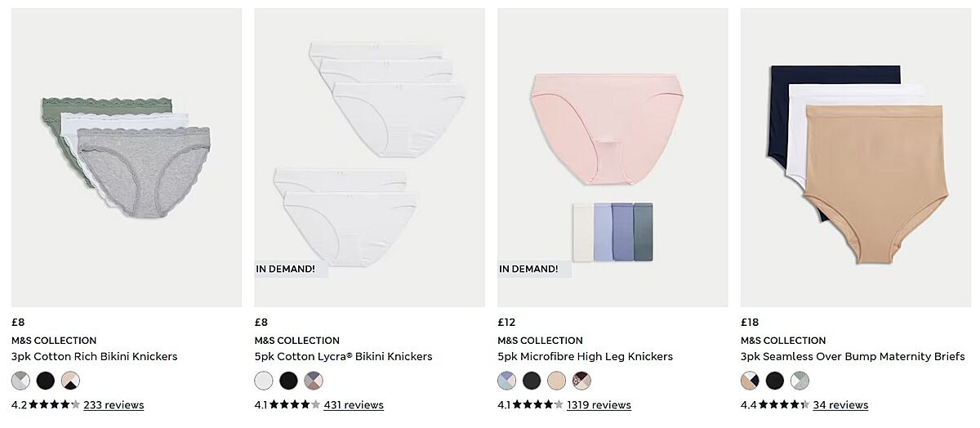Open 5pk Cotton Lycra Bikini Knickers title
Screen dimensions: 980x428
tap(344, 357)
